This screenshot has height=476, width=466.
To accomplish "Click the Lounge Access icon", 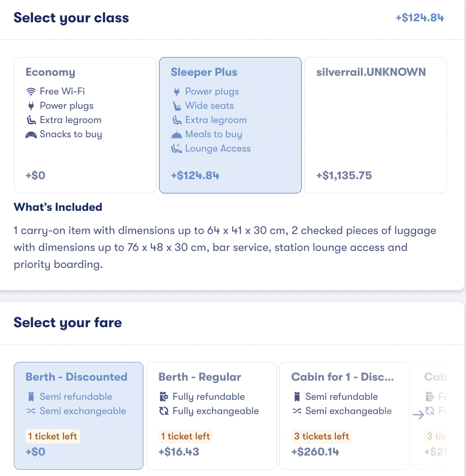I will coord(176,149).
